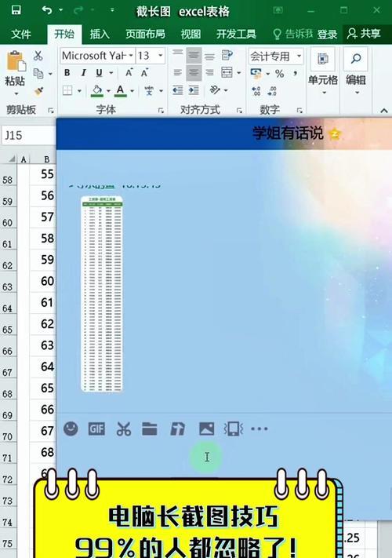Image resolution: width=392 pixels, height=558 pixels.
Task: Save the workbook with the floppy disk icon
Action: [16, 10]
